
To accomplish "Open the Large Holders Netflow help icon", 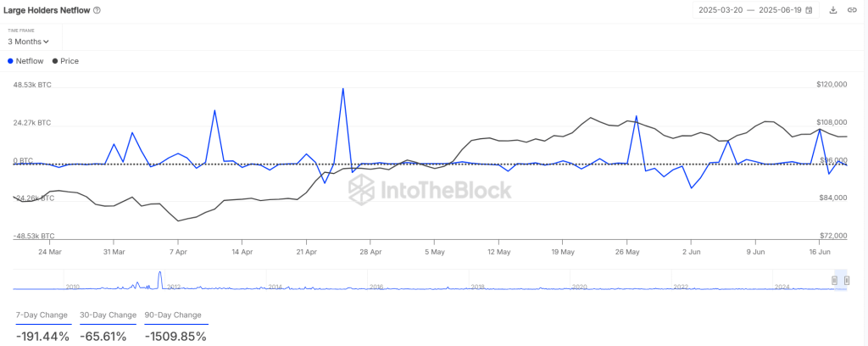I will coord(97,10).
